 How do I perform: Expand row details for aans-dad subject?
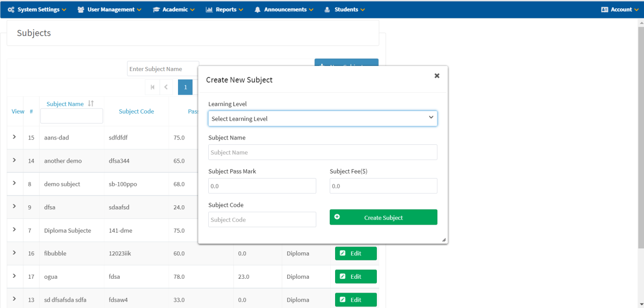tap(14, 137)
